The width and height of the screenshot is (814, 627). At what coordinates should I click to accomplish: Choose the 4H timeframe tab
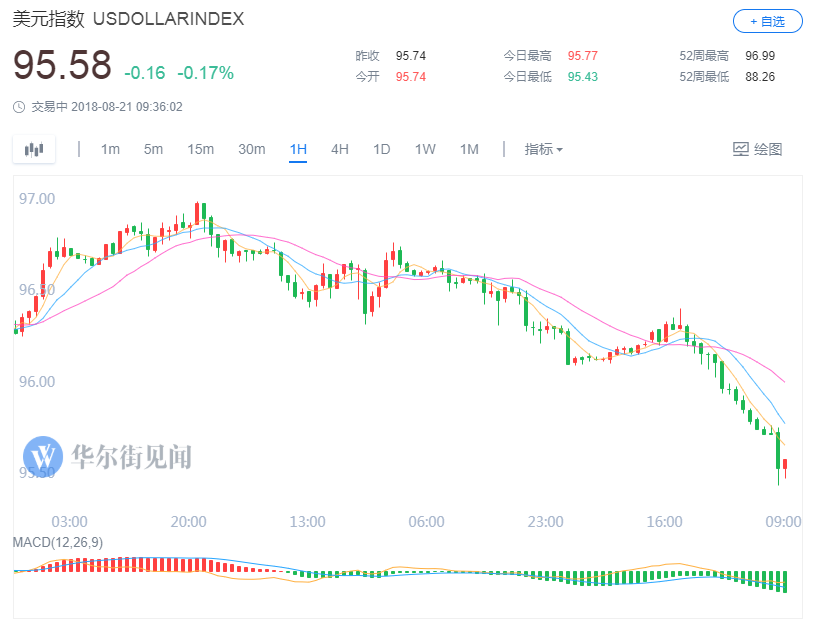(340, 149)
